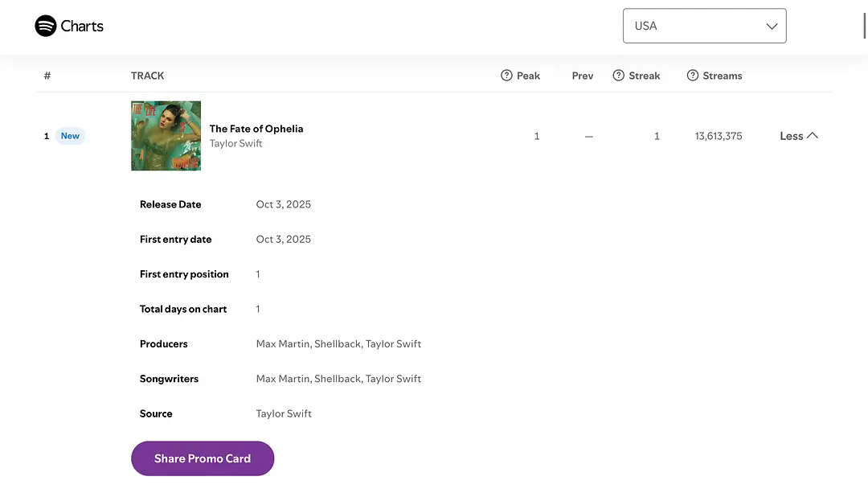This screenshot has width=868, height=493.
Task: Click the 13,613,375 streams count
Action: pos(719,136)
